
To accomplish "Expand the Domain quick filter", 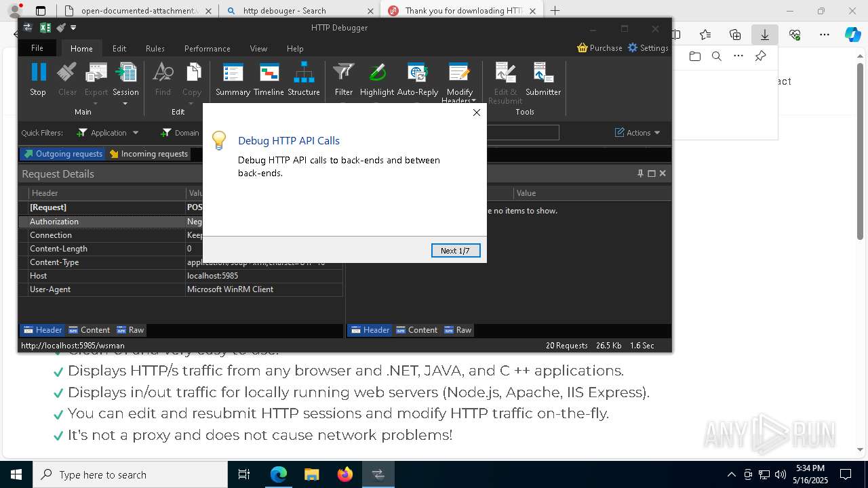I will coord(180,133).
